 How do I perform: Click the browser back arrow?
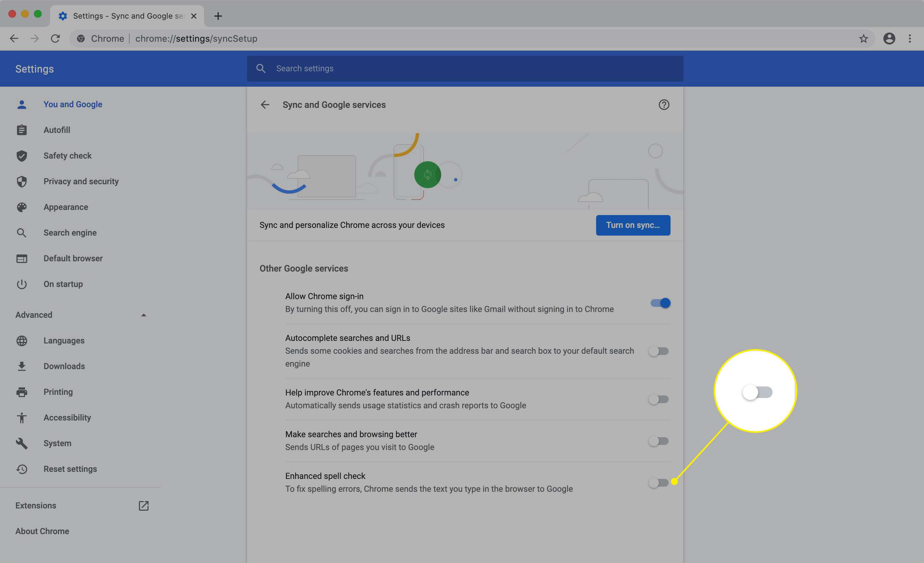(x=14, y=38)
